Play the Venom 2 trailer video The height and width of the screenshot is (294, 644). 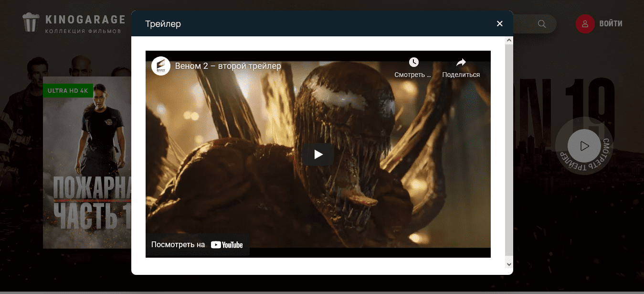pos(318,154)
